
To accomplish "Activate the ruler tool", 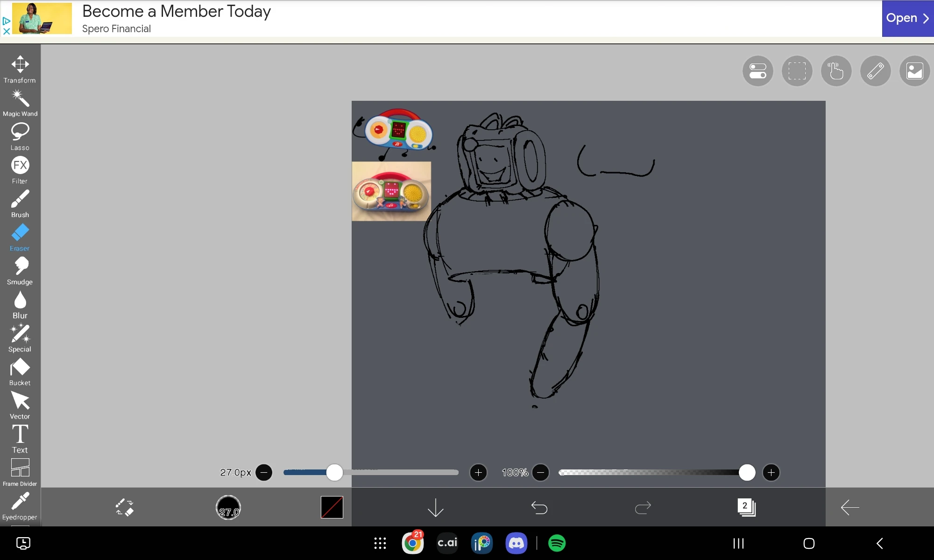I will tap(875, 71).
